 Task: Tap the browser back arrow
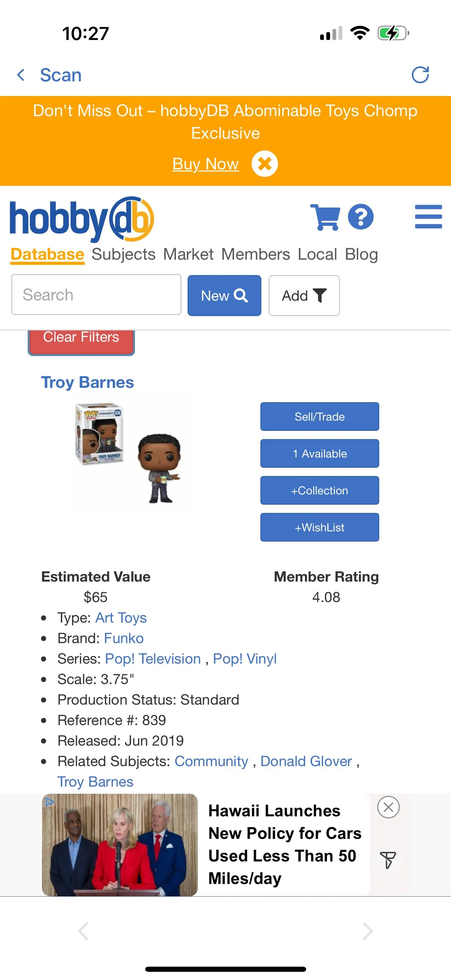pyautogui.click(x=83, y=931)
